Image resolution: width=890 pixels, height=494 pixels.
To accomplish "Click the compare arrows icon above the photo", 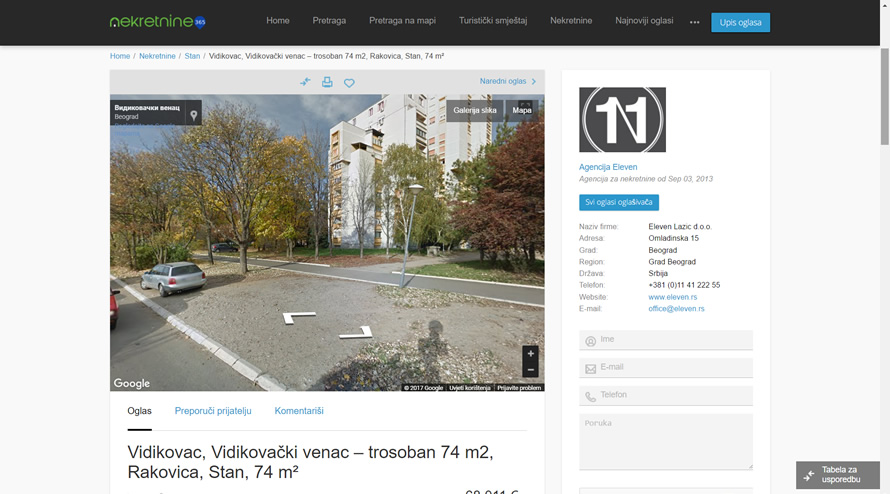I will (305, 82).
